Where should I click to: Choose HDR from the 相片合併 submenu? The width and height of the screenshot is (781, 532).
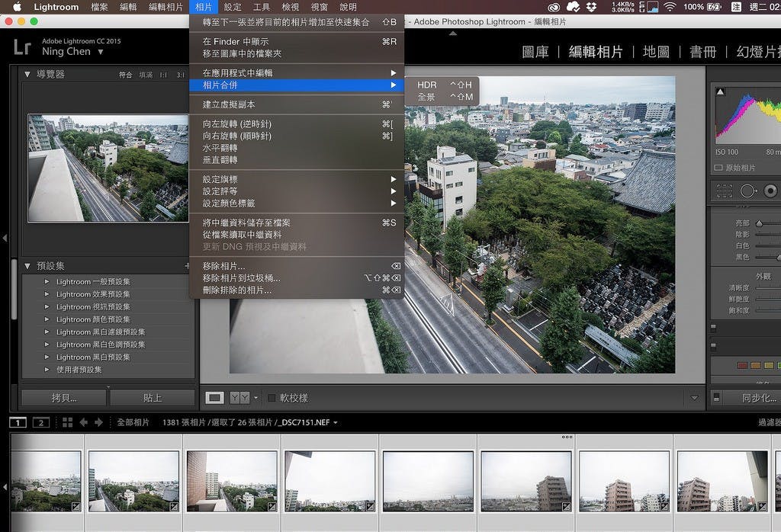click(x=427, y=85)
